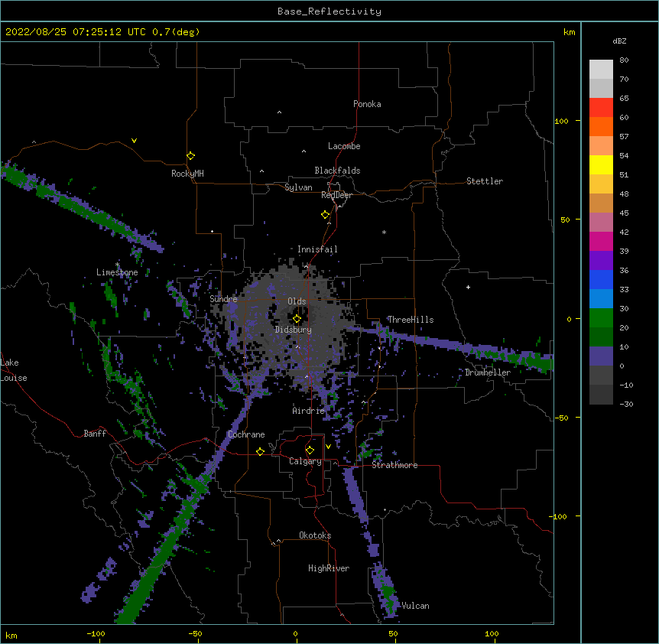
Task: Click the Blackfalds label
Action: click(x=337, y=171)
